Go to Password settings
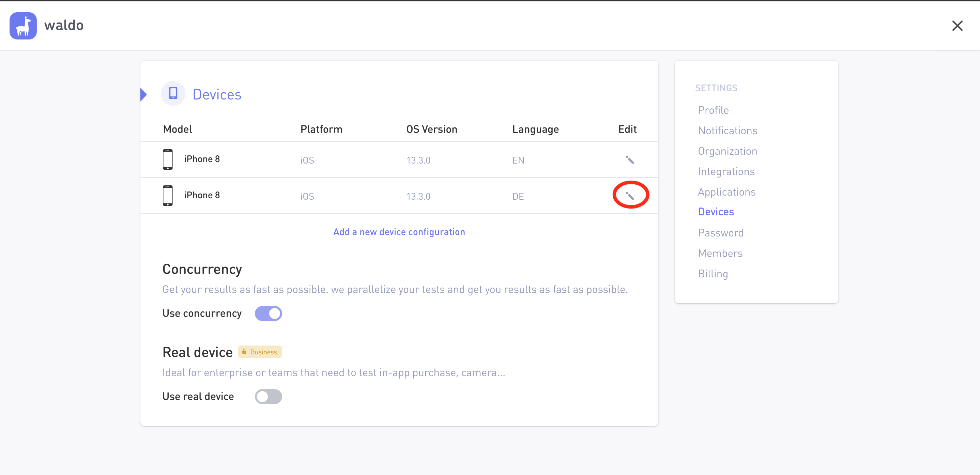 721,233
